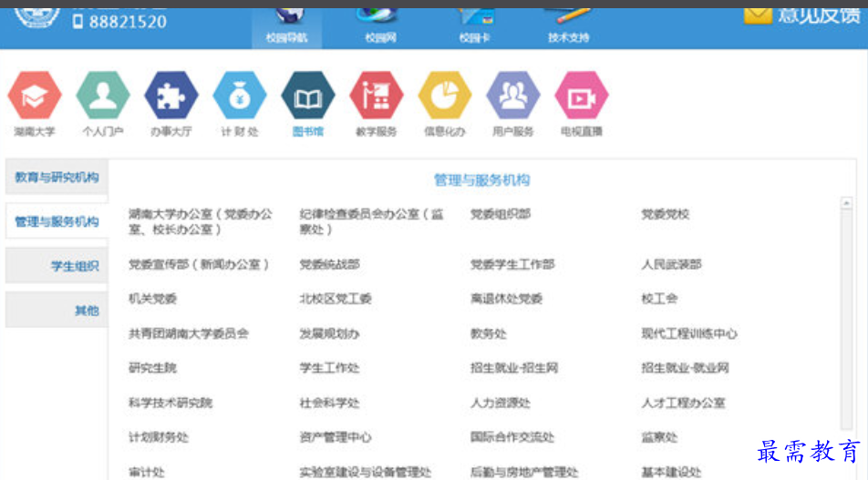Viewport: 868px width, 480px height.
Task: Open the 电视直播 video camera icon
Action: pos(582,95)
